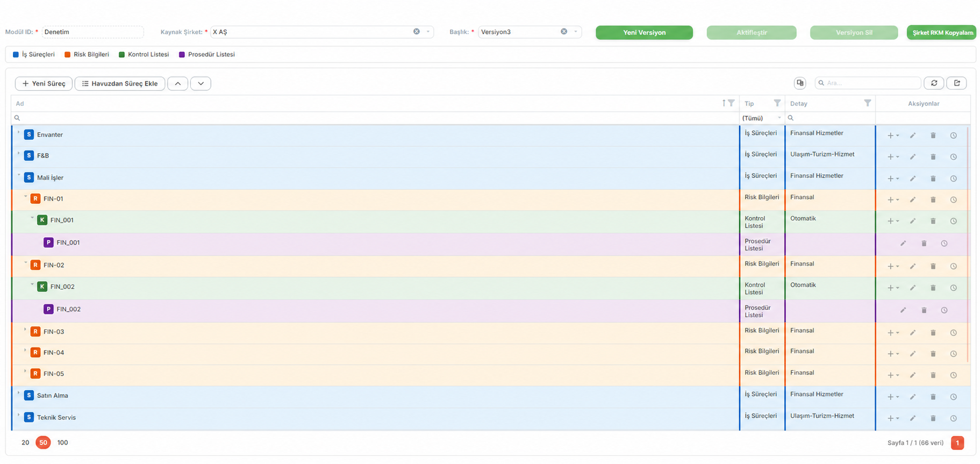This screenshot has height=464, width=980.
Task: Edit the FIN_002 procedure with pencil icon
Action: pyautogui.click(x=903, y=310)
